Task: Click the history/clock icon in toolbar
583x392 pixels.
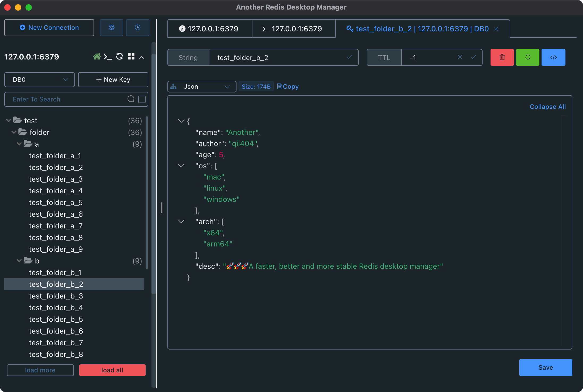Action: (x=137, y=28)
